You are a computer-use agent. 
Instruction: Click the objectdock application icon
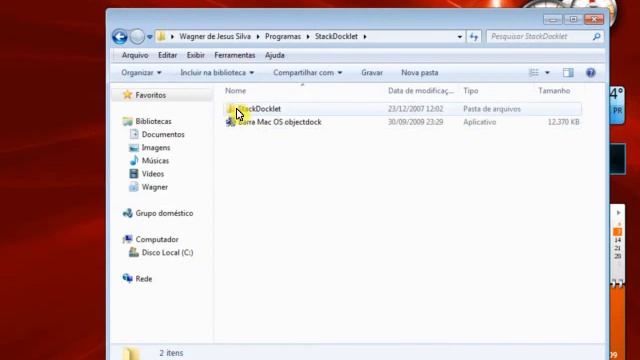(230, 122)
